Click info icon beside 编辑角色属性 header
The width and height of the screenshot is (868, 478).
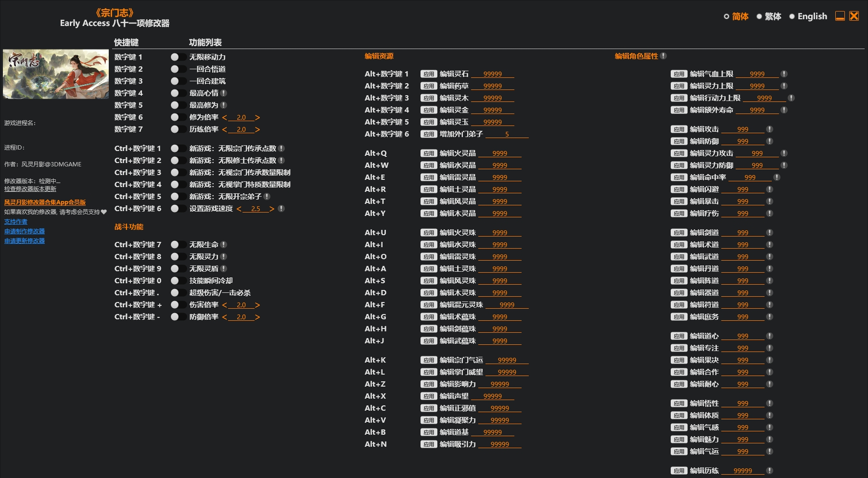point(664,56)
